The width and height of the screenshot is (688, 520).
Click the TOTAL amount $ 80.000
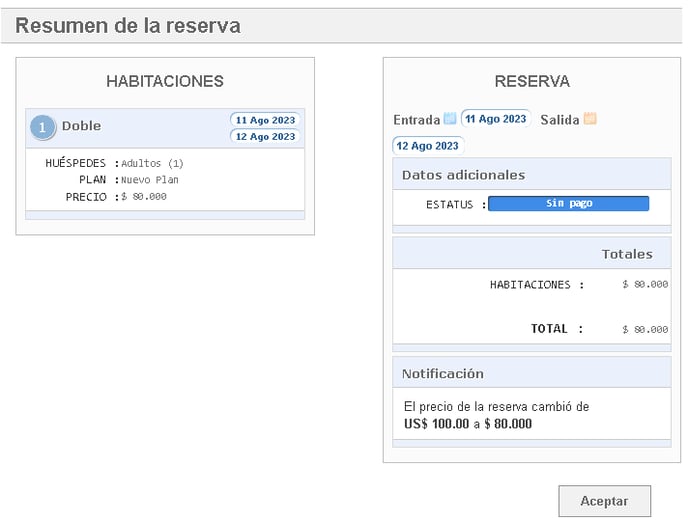tap(645, 329)
